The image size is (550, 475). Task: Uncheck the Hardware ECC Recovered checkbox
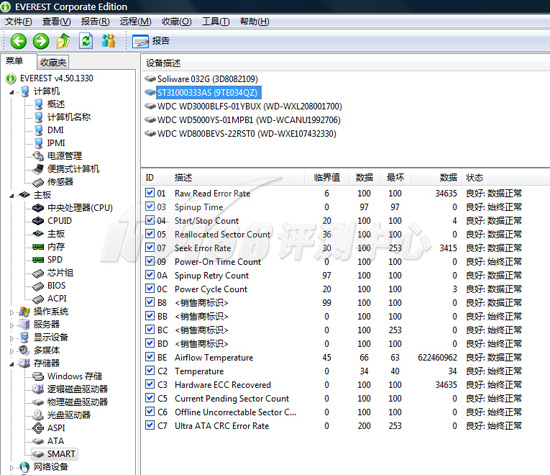pyautogui.click(x=150, y=384)
